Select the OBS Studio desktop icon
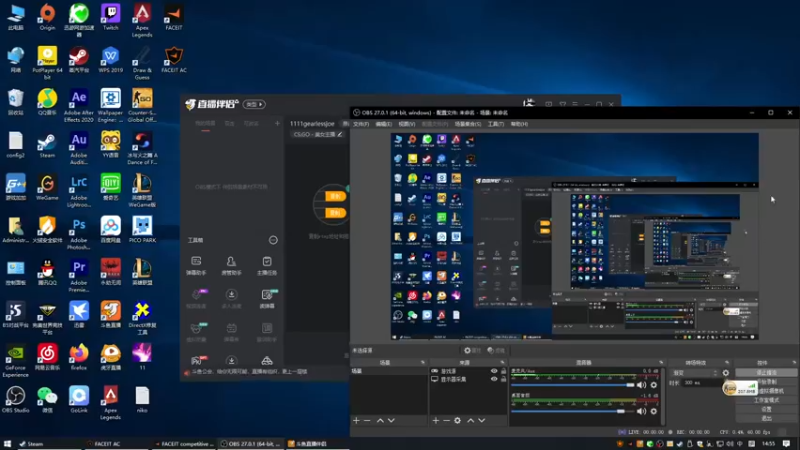This screenshot has width=800, height=450. pos(15,399)
